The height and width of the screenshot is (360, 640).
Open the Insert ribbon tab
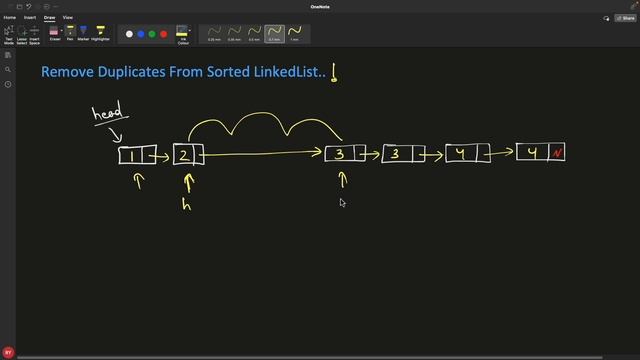30,18
